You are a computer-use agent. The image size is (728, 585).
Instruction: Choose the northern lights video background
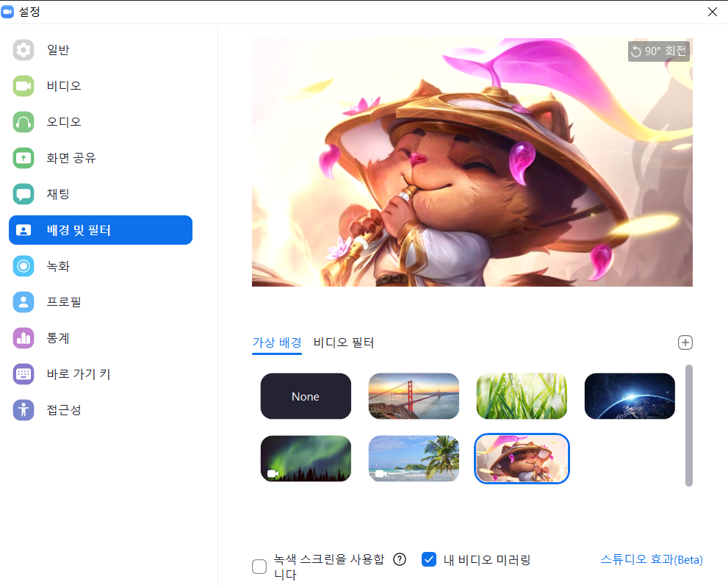[306, 459]
